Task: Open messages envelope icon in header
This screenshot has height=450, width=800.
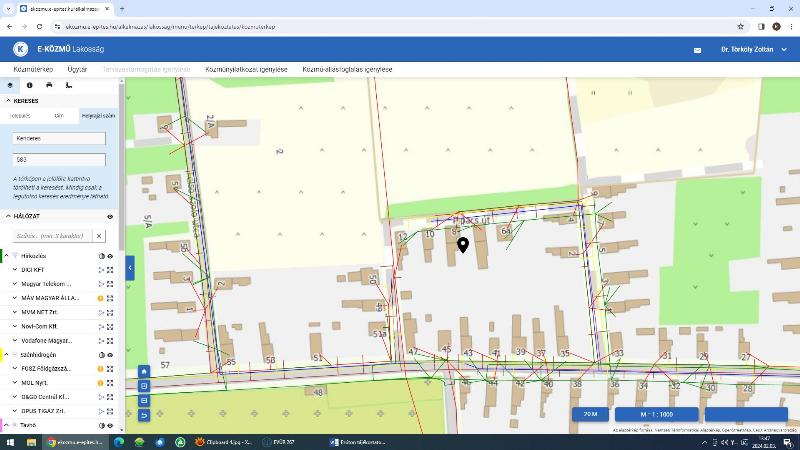Action: tap(697, 50)
